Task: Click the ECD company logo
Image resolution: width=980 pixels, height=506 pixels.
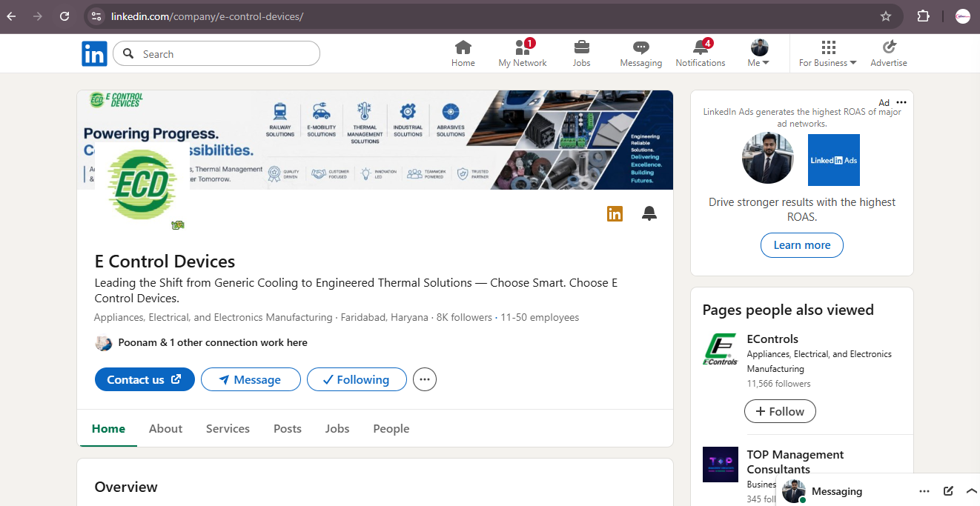Action: 142,185
